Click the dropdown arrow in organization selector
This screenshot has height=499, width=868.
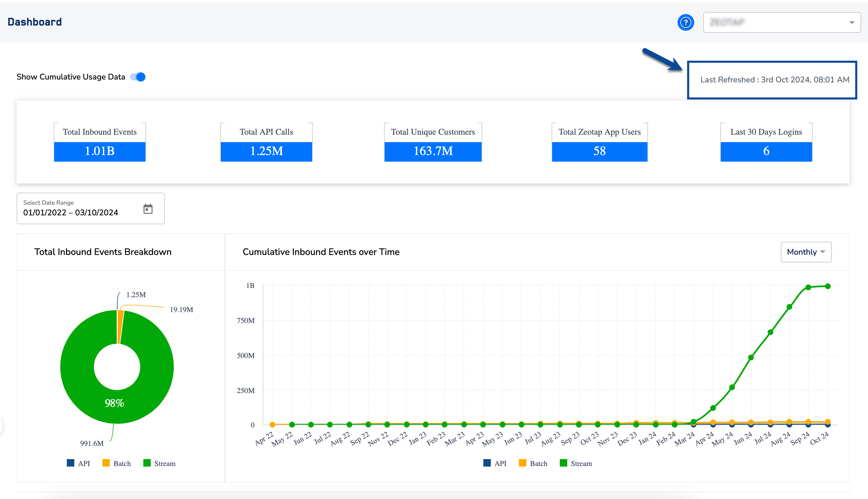pyautogui.click(x=852, y=23)
